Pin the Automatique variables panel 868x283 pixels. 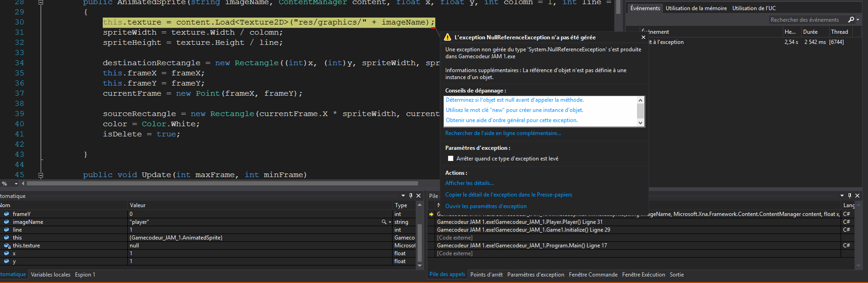[411, 196]
